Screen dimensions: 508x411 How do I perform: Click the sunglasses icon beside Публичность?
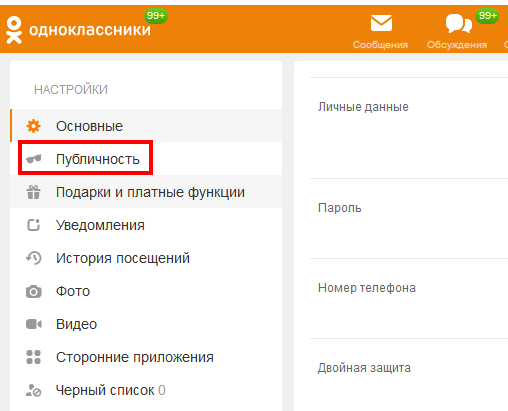click(34, 159)
